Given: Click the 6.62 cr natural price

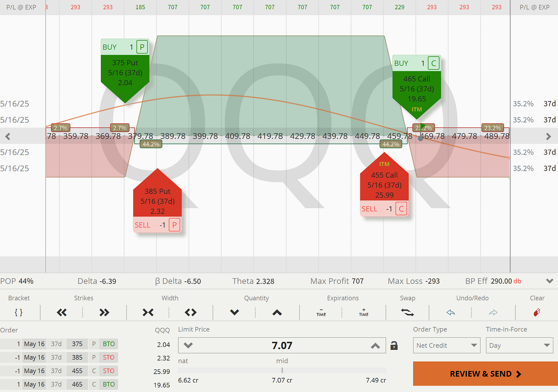Looking at the screenshot, I should pyautogui.click(x=188, y=380).
